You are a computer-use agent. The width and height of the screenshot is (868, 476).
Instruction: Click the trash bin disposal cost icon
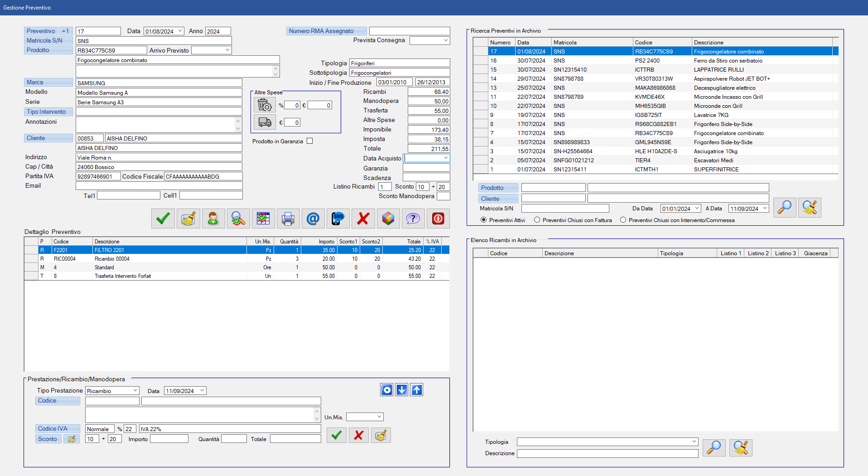265,105
